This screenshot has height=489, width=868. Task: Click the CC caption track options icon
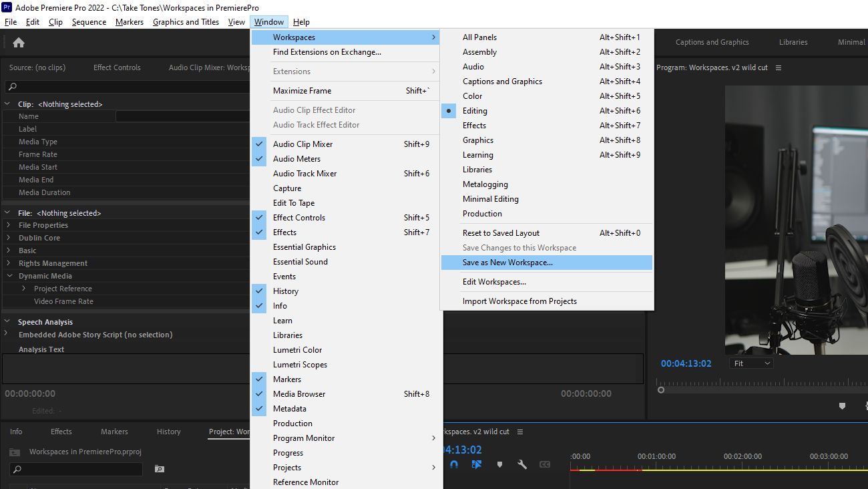pos(545,464)
